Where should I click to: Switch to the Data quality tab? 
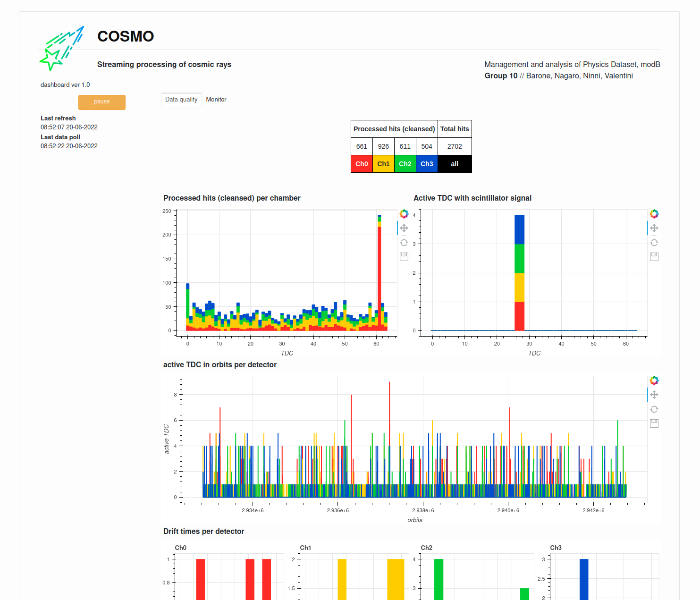point(181,100)
